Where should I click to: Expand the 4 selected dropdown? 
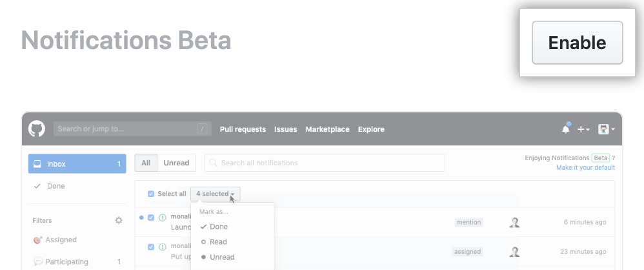216,194
